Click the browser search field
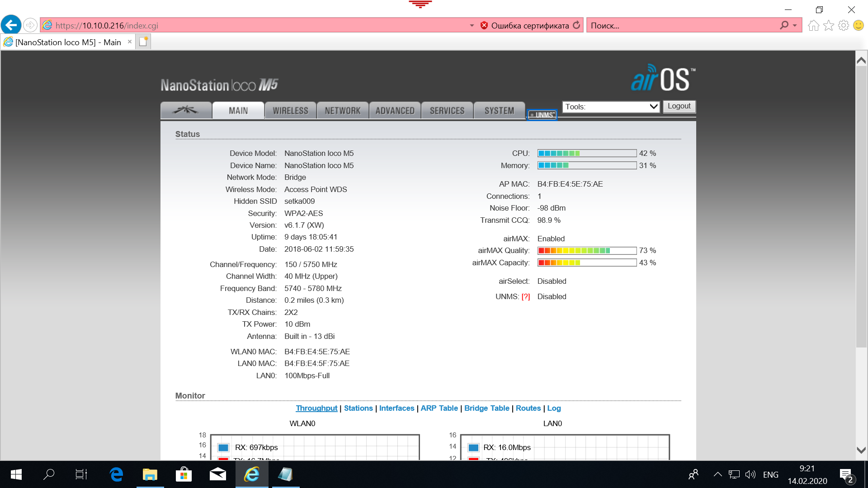The width and height of the screenshot is (868, 488). 683,25
